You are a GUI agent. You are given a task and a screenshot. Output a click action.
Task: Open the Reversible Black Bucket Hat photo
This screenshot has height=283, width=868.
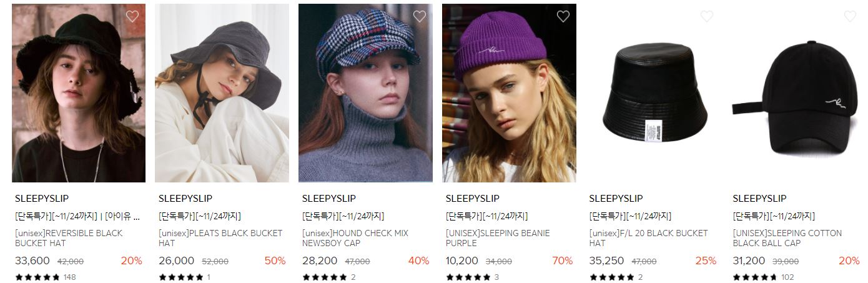click(x=79, y=93)
